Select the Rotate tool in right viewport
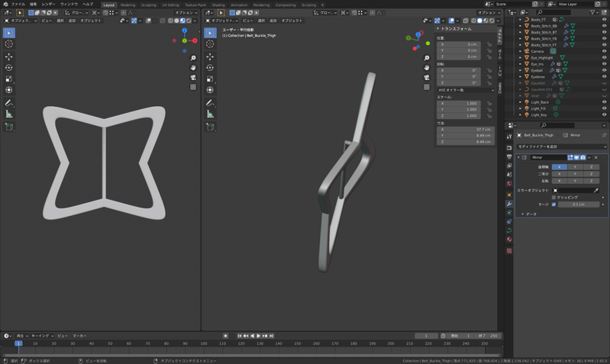 point(210,68)
